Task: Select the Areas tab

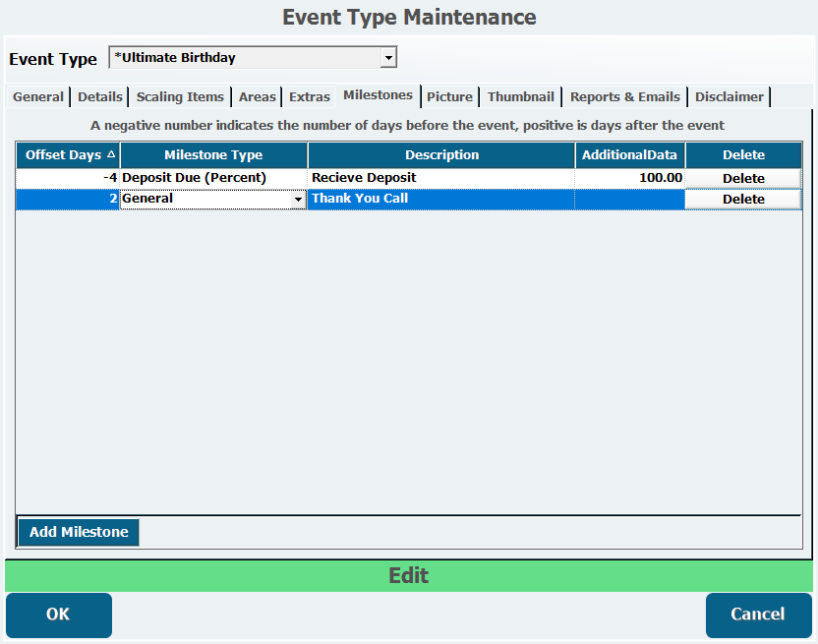Action: point(258,97)
